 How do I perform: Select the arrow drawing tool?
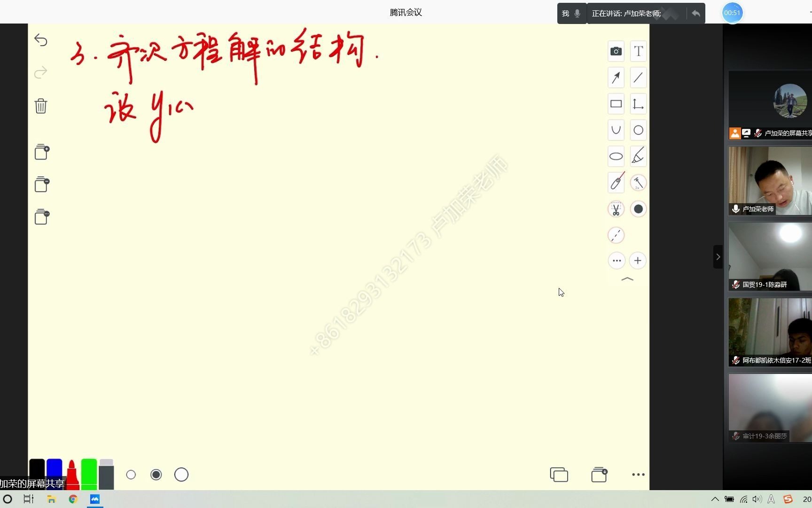coord(616,78)
